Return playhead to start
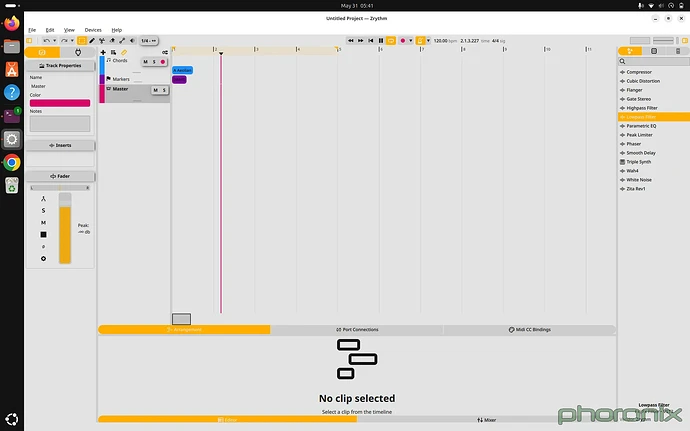This screenshot has height=431, width=690. (371, 41)
